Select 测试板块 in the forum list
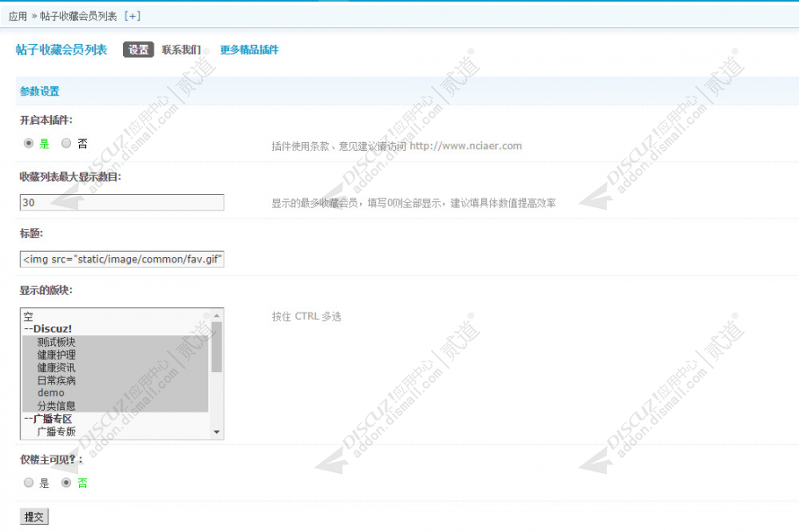 (x=115, y=341)
